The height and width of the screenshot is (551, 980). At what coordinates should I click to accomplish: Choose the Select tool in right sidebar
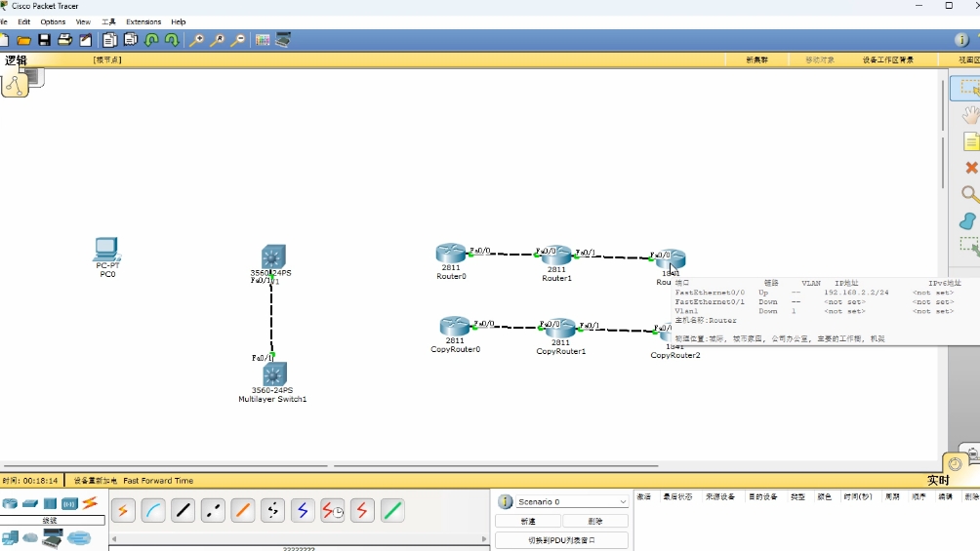968,88
